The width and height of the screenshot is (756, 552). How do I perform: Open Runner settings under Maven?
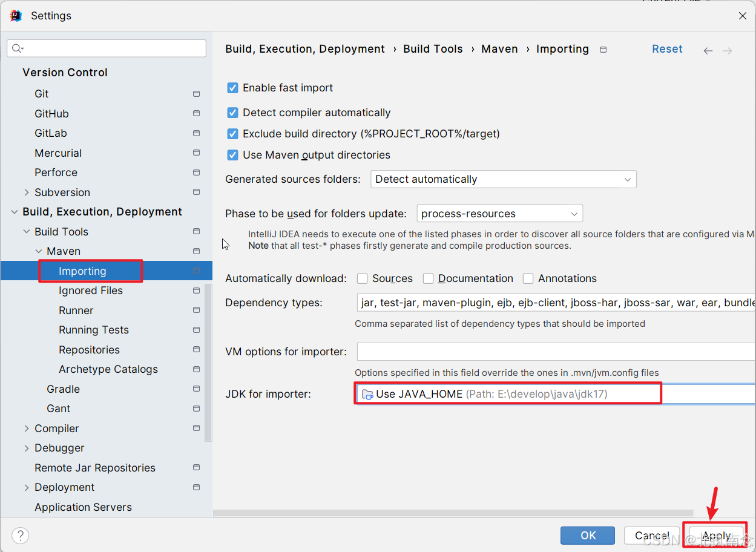76,310
